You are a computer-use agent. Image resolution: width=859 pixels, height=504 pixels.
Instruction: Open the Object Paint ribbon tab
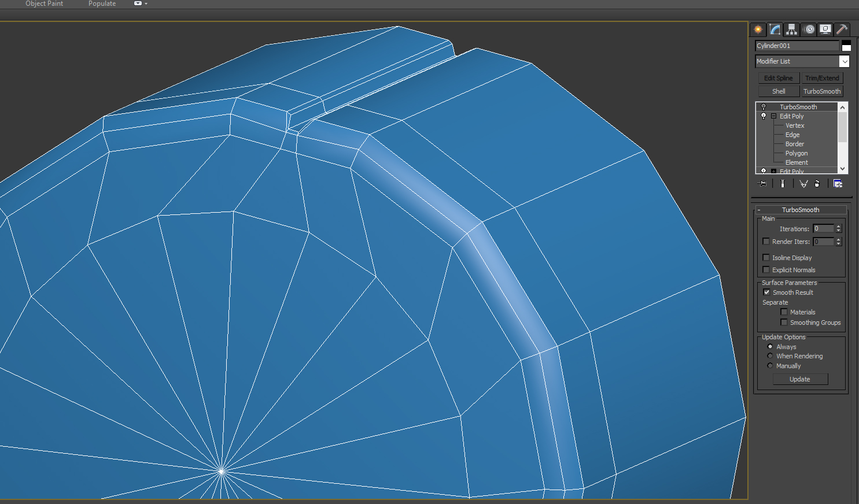[44, 3]
